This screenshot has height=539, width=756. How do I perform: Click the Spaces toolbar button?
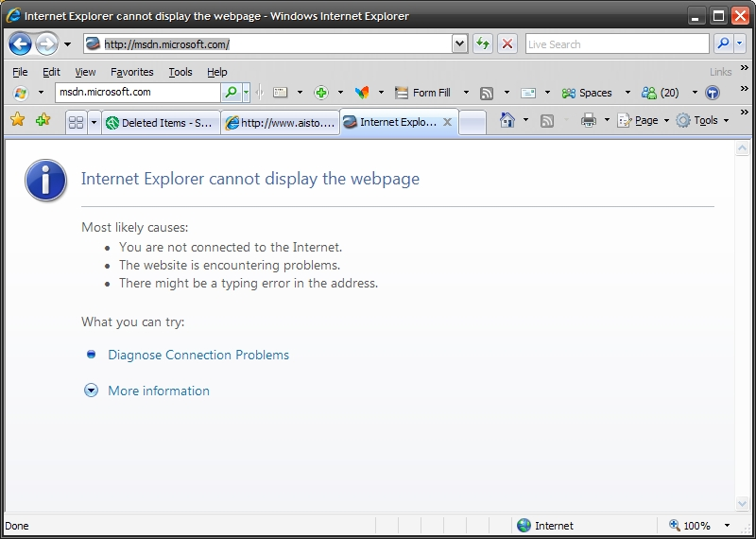[587, 93]
